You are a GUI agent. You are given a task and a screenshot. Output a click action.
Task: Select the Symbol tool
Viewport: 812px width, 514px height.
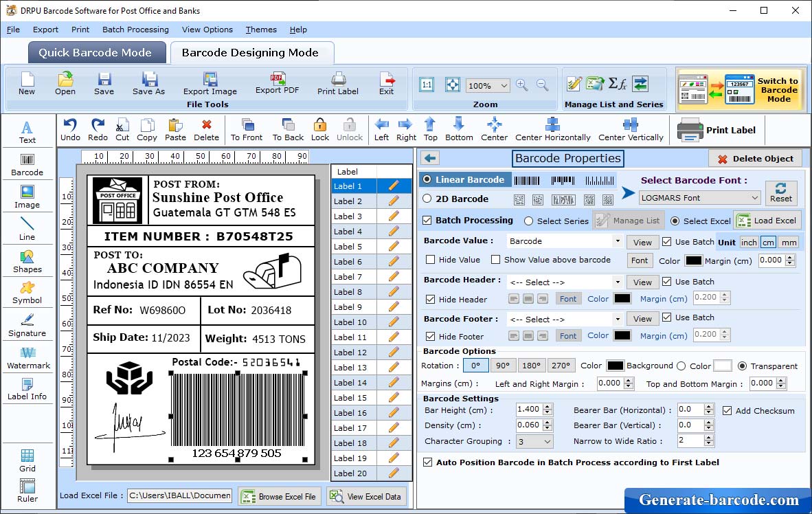tap(27, 293)
